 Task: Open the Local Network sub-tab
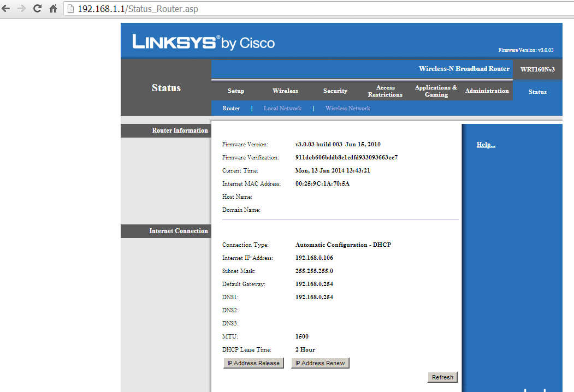click(x=282, y=109)
